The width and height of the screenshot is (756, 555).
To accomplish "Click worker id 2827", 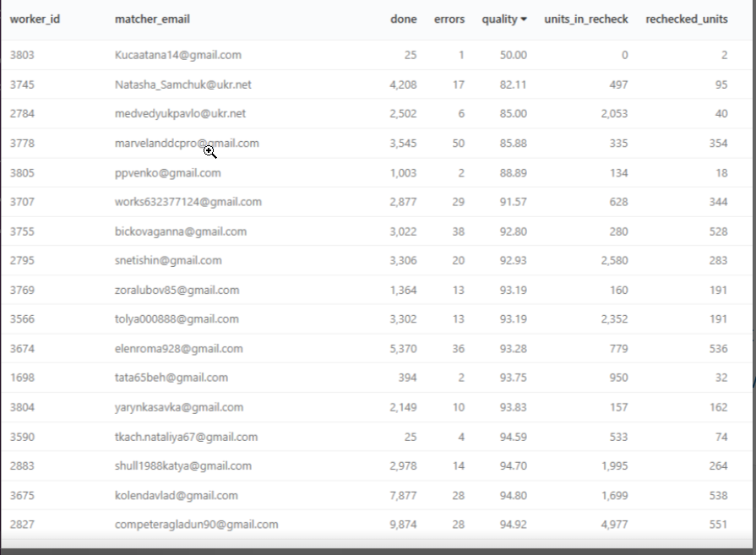I will [22, 525].
